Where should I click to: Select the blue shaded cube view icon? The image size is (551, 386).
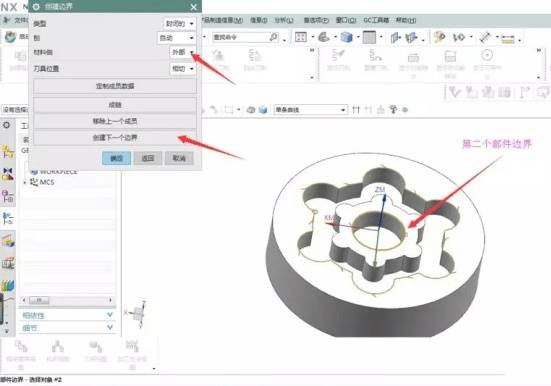click(346, 37)
